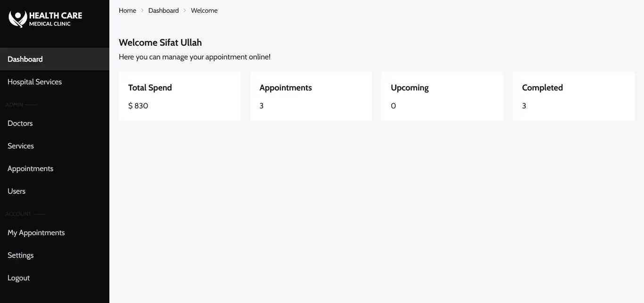The width and height of the screenshot is (644, 303).
Task: Click the Health Care Medical Clinic title text
Action: click(56, 19)
